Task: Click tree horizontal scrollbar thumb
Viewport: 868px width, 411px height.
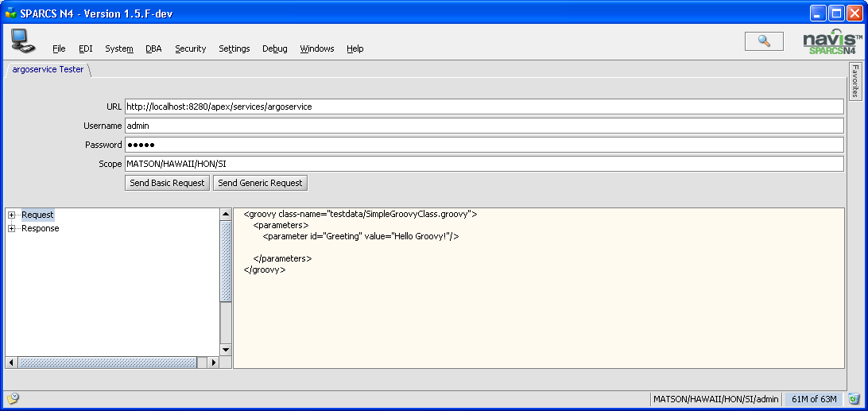Action: click(107, 363)
